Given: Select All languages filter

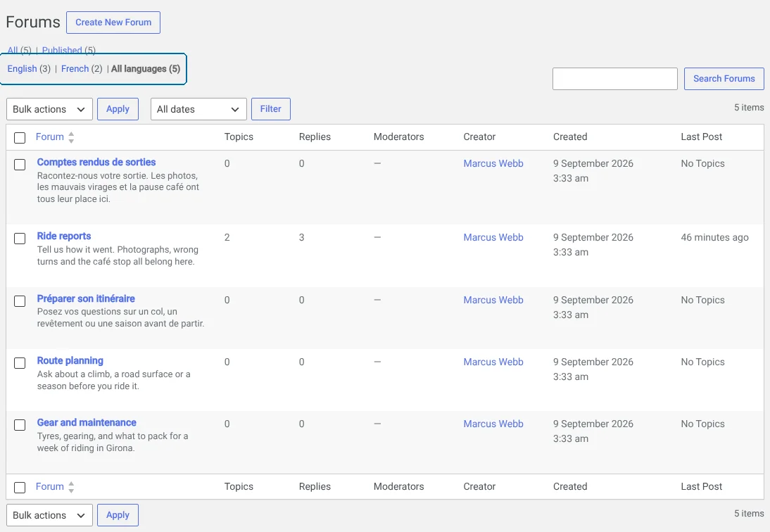Looking at the screenshot, I should coord(146,69).
